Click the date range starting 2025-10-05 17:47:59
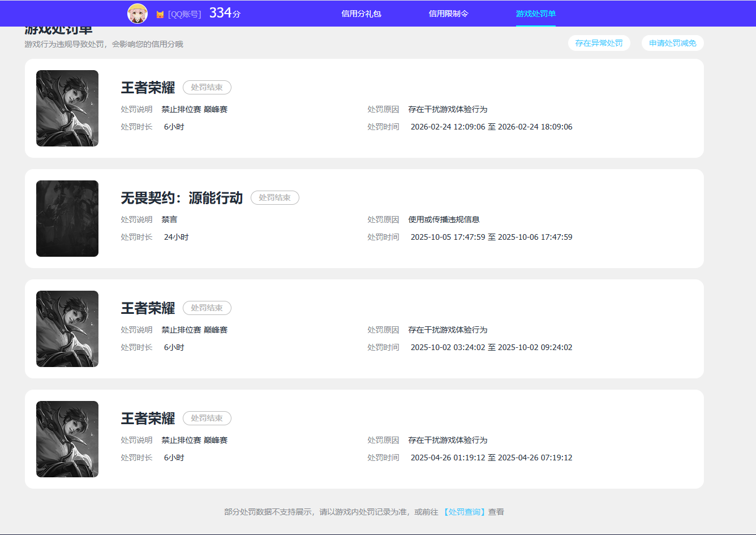 pos(492,237)
